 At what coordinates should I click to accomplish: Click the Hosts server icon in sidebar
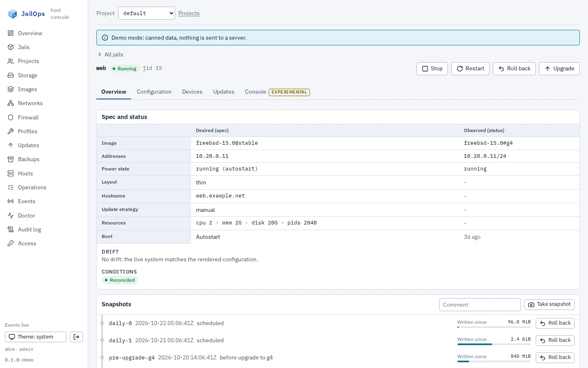(x=11, y=173)
